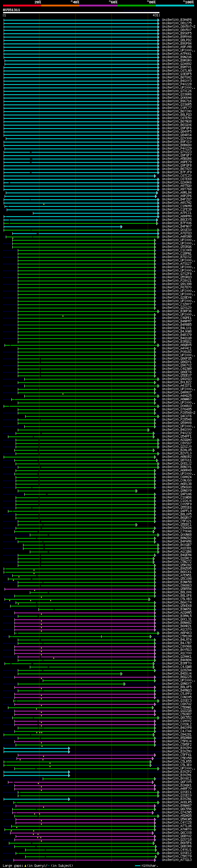
Task: Click hit label UniRef100_Q74ZN5
Action: (x=177, y=812)
